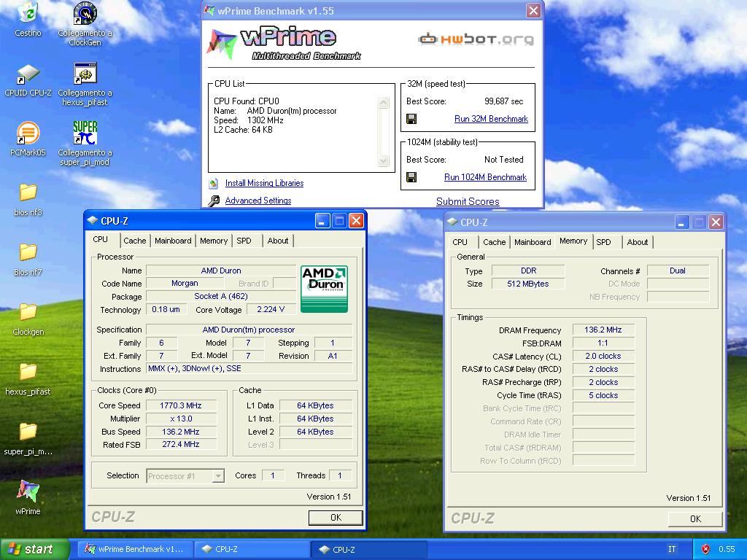
Task: Click the Rated FSB 272.4 MHz value
Action: [181, 444]
